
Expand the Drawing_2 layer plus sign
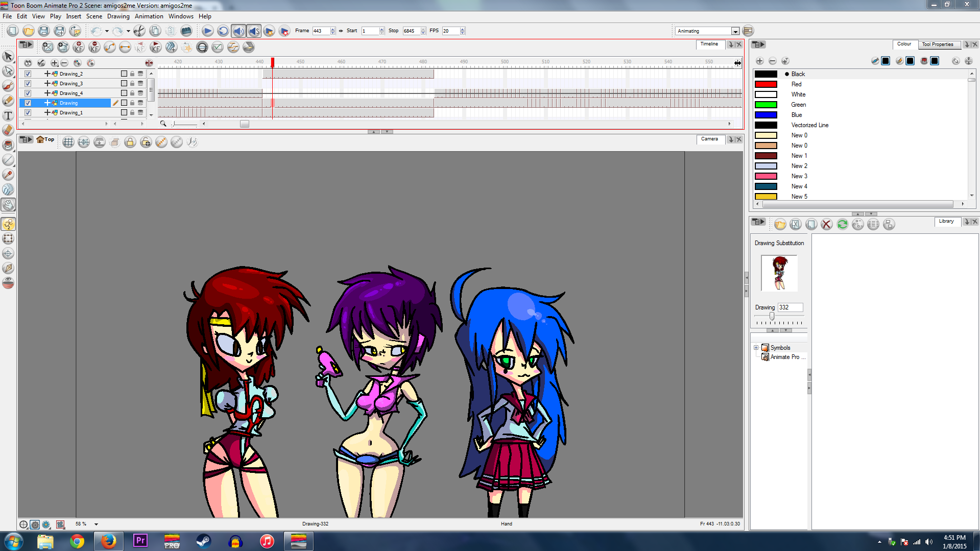tap(47, 74)
